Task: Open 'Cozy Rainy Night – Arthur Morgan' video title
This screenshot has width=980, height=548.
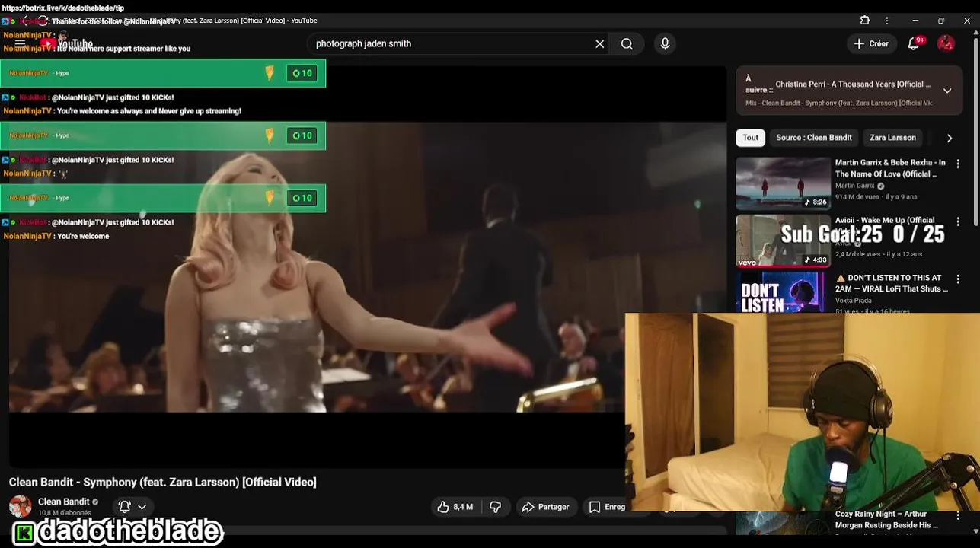Action: click(x=886, y=520)
